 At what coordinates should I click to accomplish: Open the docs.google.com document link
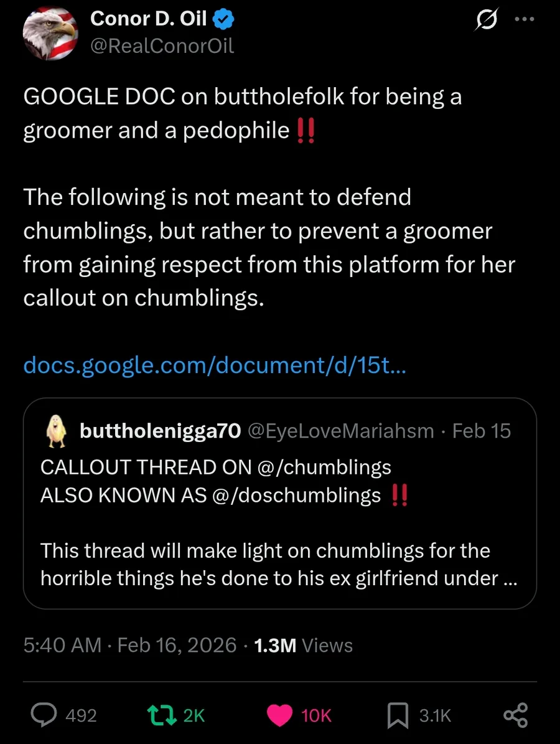(215, 365)
